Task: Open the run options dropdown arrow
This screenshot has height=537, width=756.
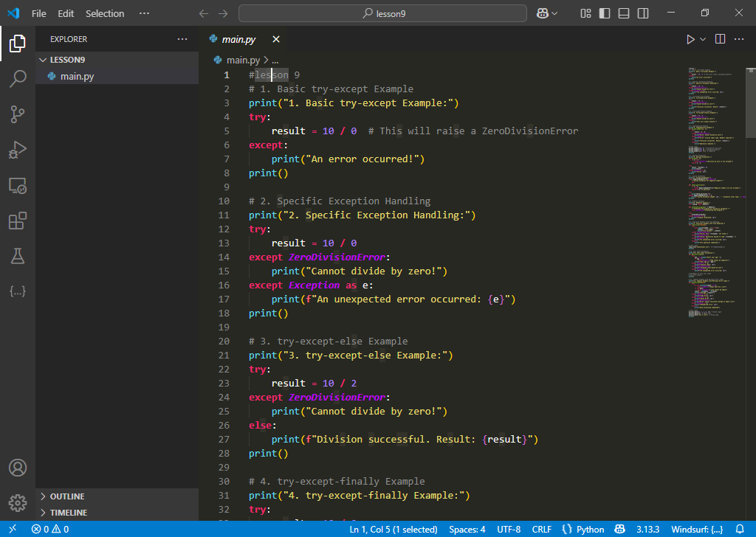Action: [703, 39]
